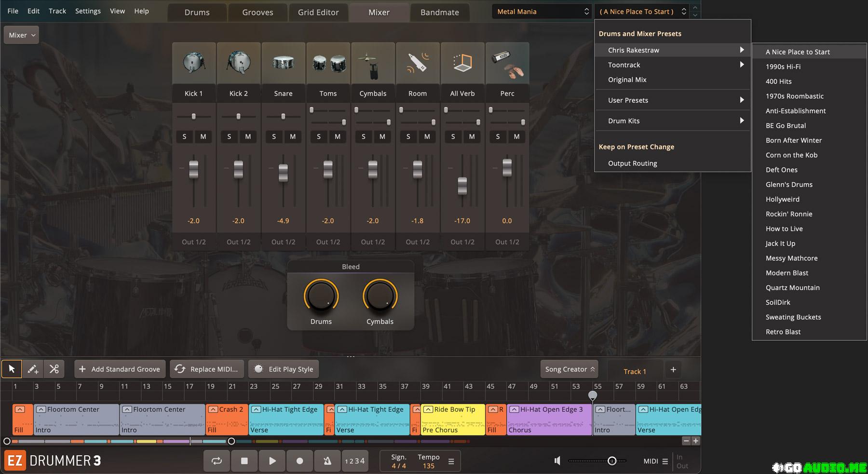The width and height of the screenshot is (868, 474).
Task: Select the 1990s Hi-Fi preset
Action: point(810,67)
